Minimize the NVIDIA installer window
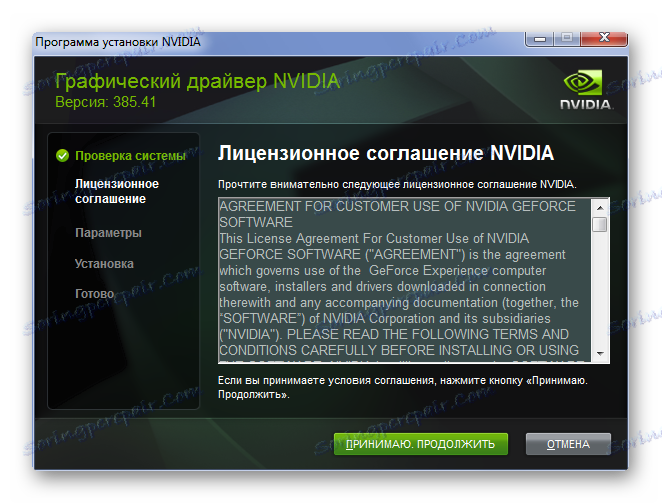Screen dimensions: 662x504 [540, 39]
